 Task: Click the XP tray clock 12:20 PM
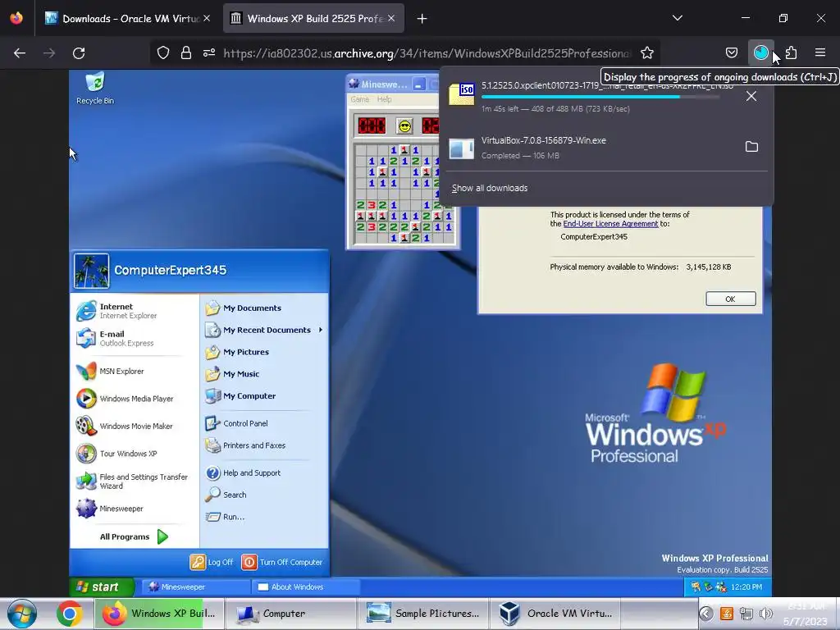746,587
